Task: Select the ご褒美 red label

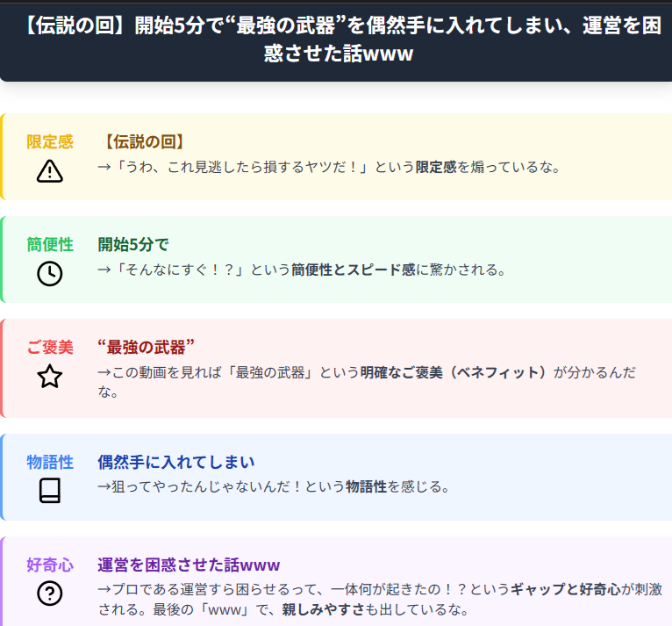Action: click(x=50, y=348)
